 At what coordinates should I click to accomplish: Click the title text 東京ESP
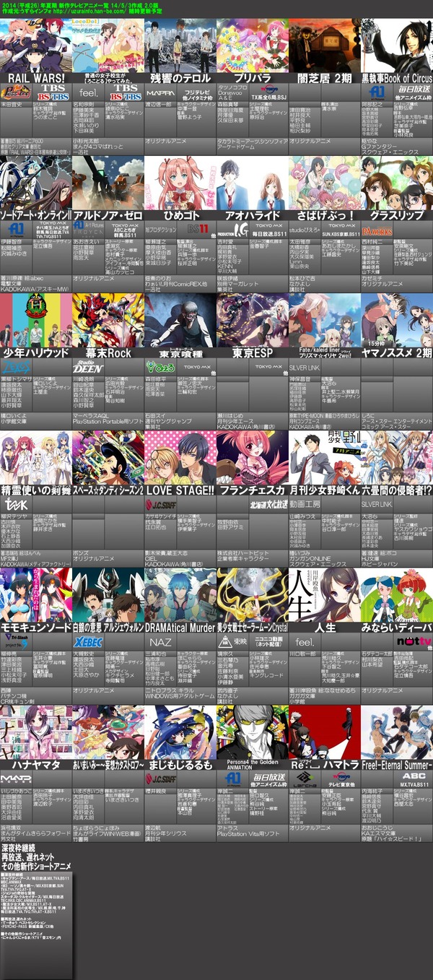[x=253, y=352]
